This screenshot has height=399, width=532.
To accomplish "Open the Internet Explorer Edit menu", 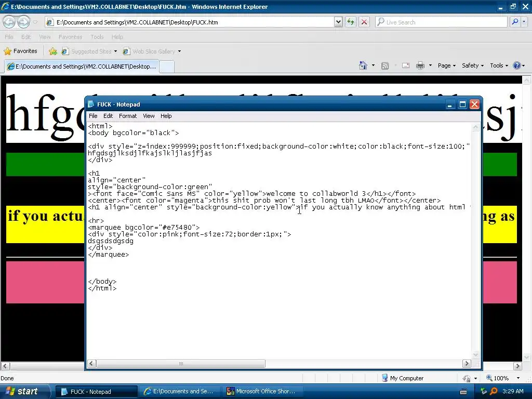I will 26,37.
